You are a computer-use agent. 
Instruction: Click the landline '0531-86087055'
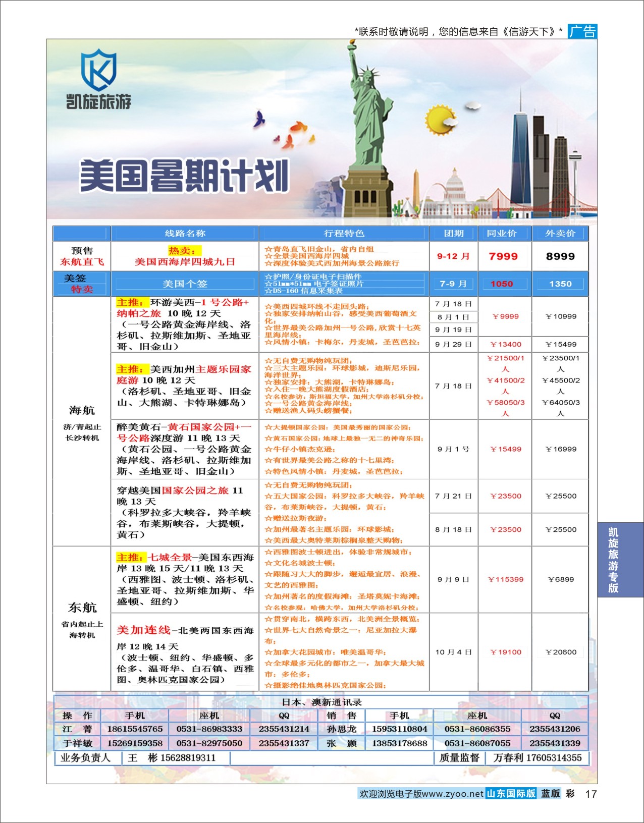click(x=477, y=743)
